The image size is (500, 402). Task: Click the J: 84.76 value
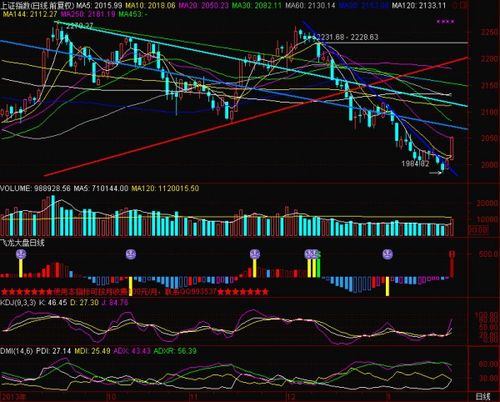coord(115,303)
